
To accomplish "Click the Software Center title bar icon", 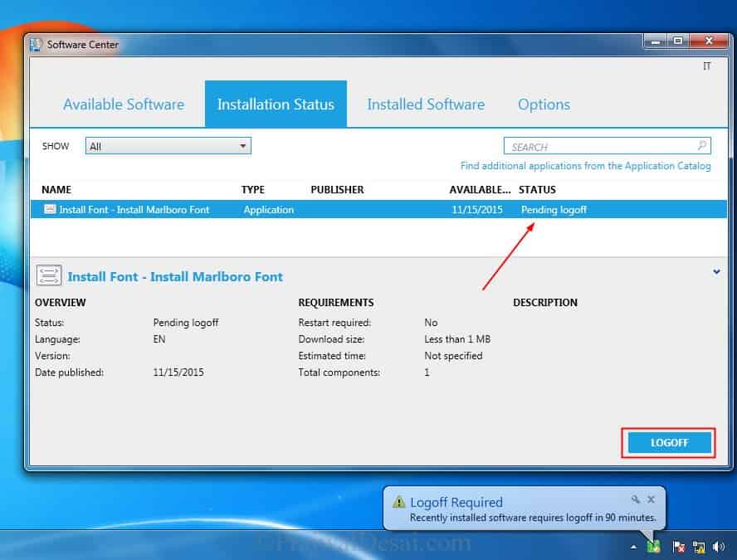I will 36,45.
